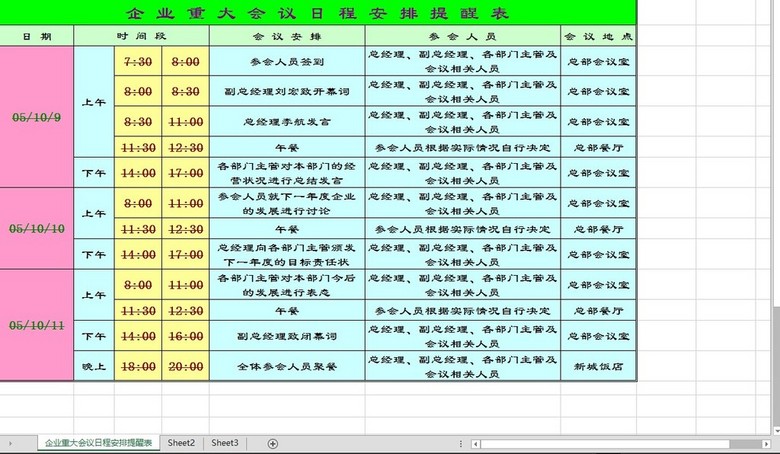Select the 企业重大会议日程安排提醒表 sheet tab
Image resolution: width=780 pixels, height=454 pixels.
coord(98,442)
